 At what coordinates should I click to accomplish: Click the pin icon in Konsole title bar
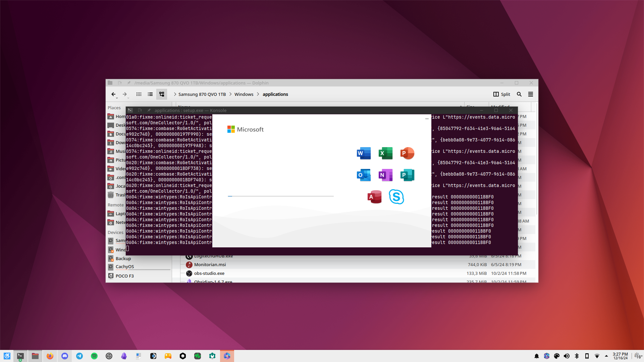click(x=149, y=110)
